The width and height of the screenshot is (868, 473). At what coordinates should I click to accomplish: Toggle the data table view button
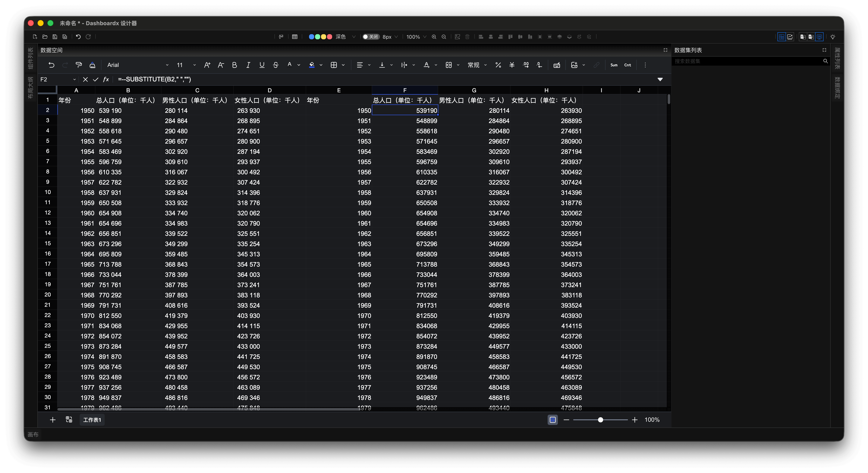pyautogui.click(x=781, y=37)
